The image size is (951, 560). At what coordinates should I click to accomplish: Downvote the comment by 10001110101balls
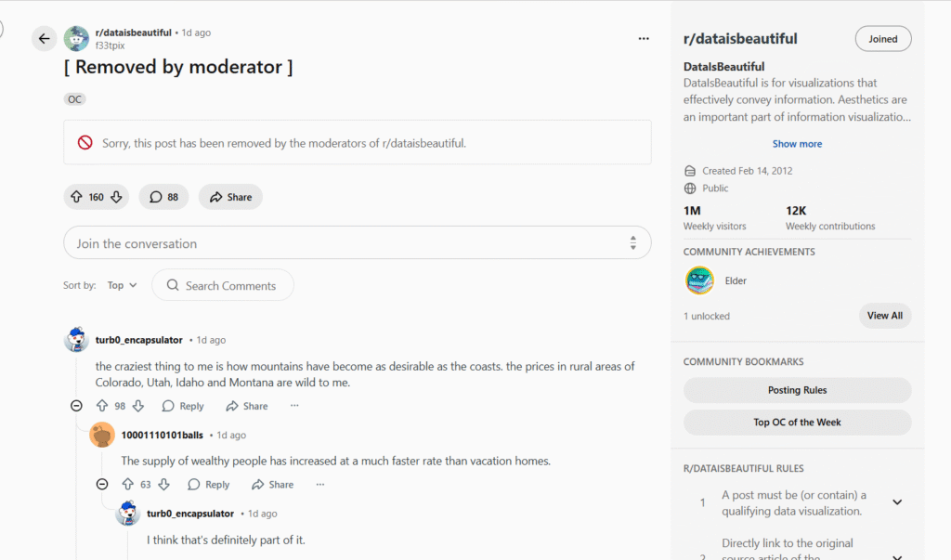(163, 485)
